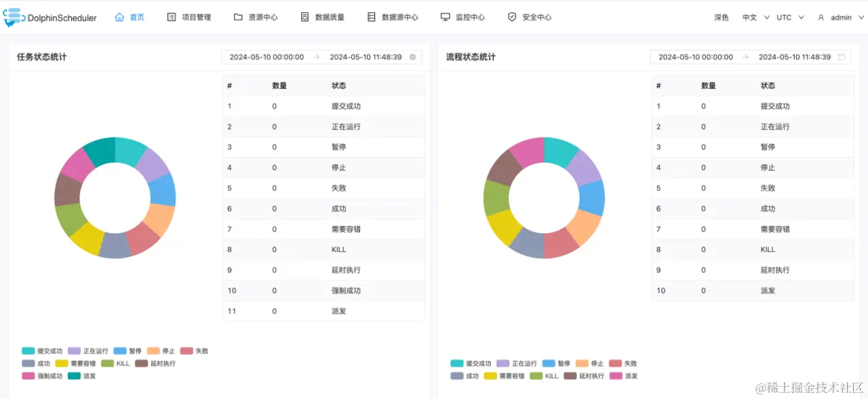Toggle KILL legend in 流程状态统计 chart
This screenshot has height=399, width=868.
(x=544, y=375)
